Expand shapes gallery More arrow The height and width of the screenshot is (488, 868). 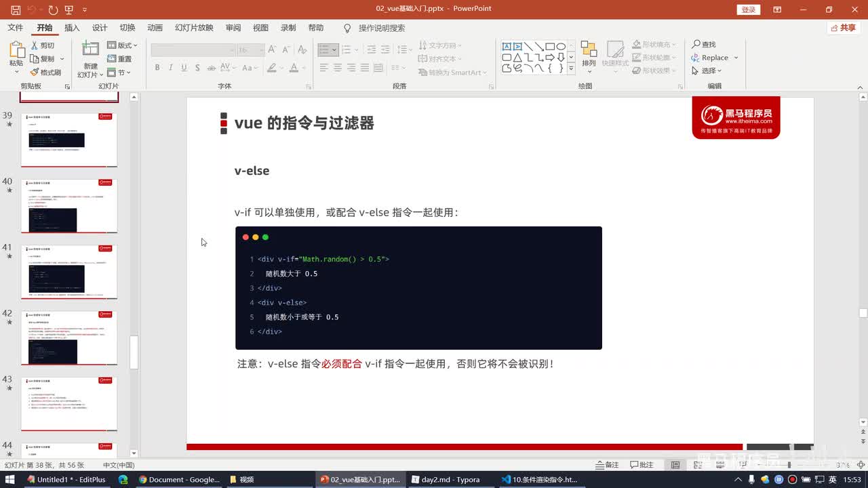click(x=571, y=68)
